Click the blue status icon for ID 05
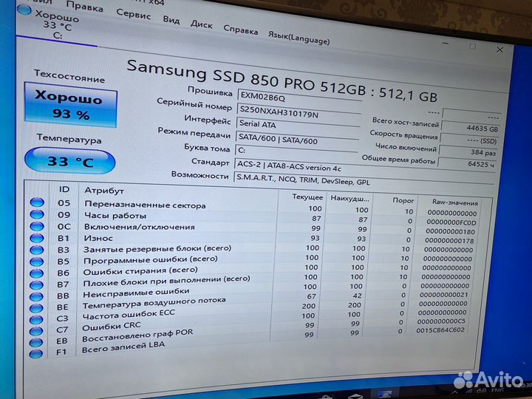Image resolution: width=532 pixels, height=399 pixels. tap(37, 202)
